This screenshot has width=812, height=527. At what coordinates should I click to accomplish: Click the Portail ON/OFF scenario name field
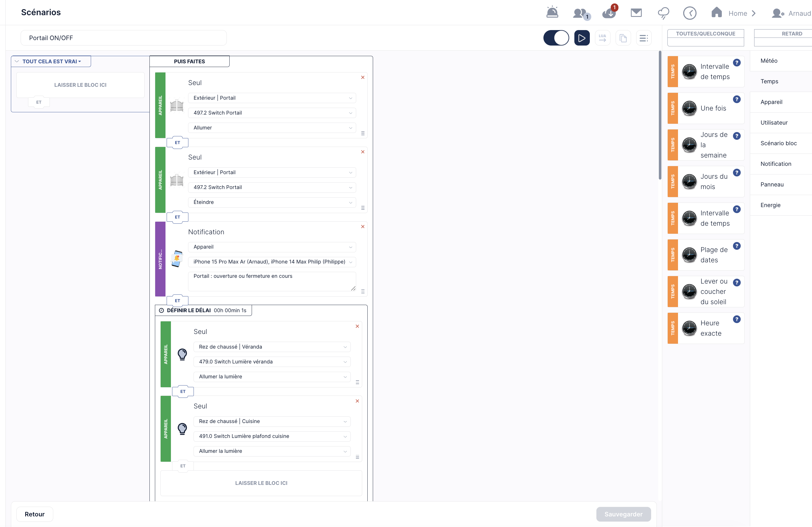[x=123, y=38]
